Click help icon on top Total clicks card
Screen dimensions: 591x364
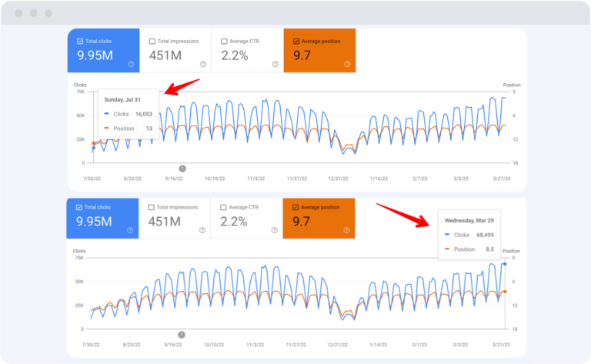click(x=131, y=65)
